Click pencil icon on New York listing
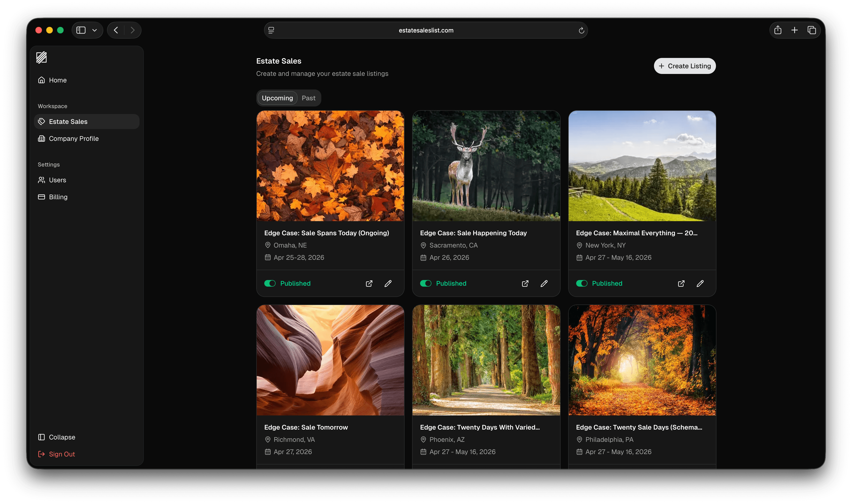Image resolution: width=852 pixels, height=504 pixels. [700, 284]
